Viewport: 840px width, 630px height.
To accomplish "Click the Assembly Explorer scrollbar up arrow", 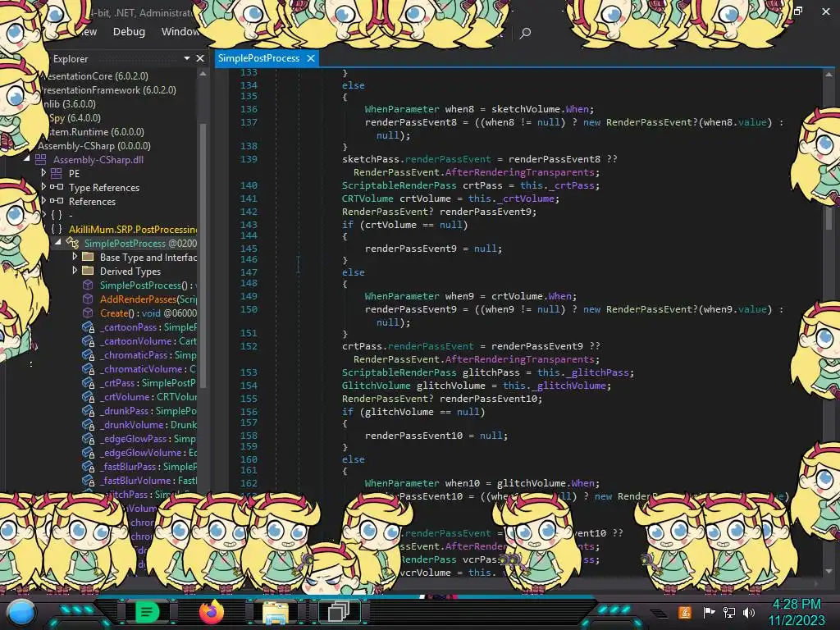I will point(203,74).
